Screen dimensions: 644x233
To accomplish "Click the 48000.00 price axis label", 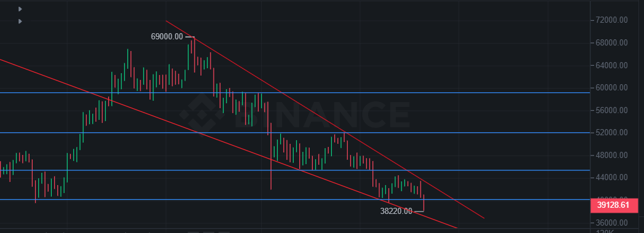I will [x=611, y=155].
